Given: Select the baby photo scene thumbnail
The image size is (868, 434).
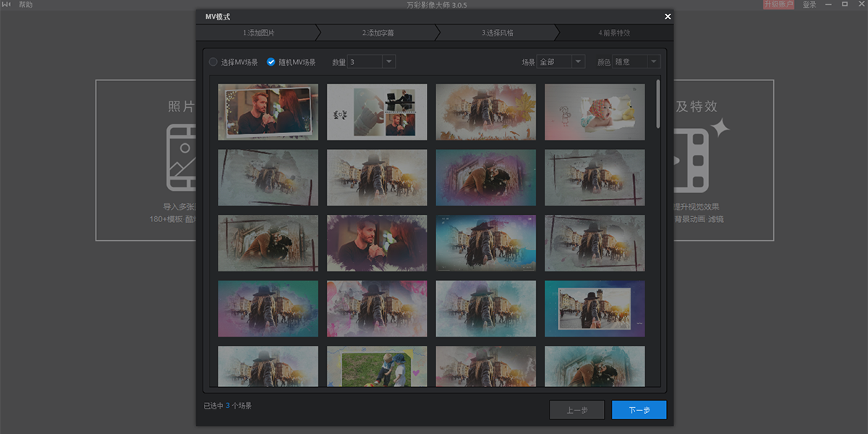Looking at the screenshot, I should pos(594,112).
